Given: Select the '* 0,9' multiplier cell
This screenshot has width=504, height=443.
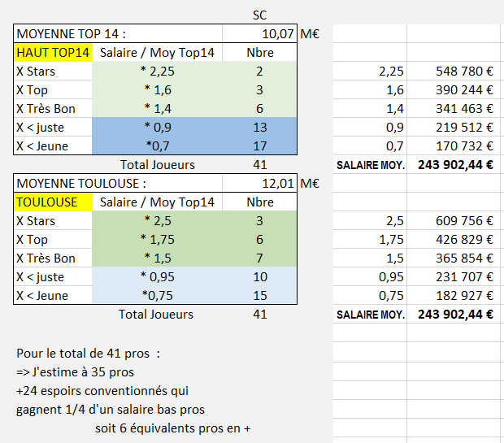Looking at the screenshot, I should (x=157, y=127).
